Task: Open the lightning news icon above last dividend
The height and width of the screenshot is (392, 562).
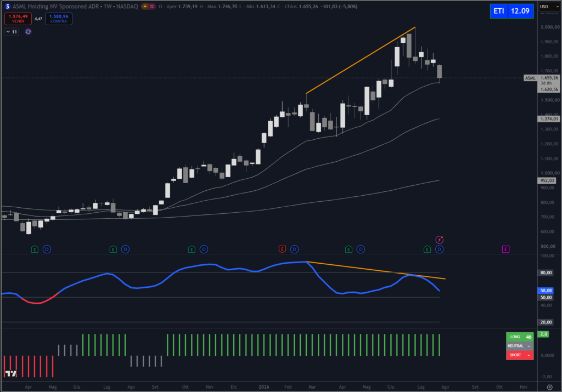Action: (440, 240)
